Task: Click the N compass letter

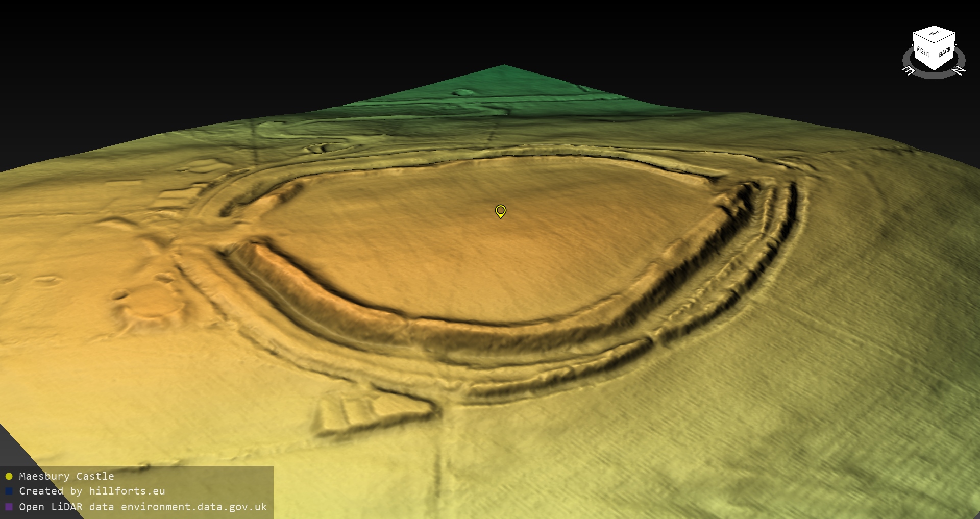Action: coord(960,70)
